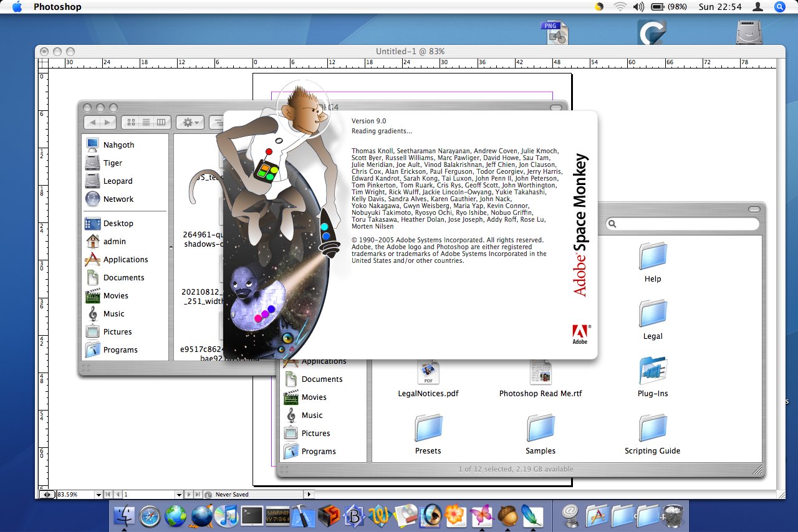Open the page number dropdown next to '1'

pos(178,494)
